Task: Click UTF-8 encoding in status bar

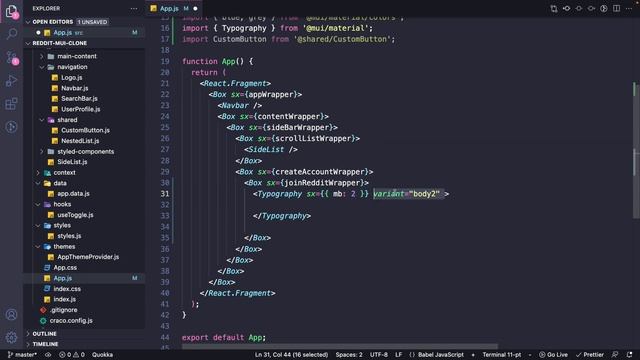Action: click(379, 355)
